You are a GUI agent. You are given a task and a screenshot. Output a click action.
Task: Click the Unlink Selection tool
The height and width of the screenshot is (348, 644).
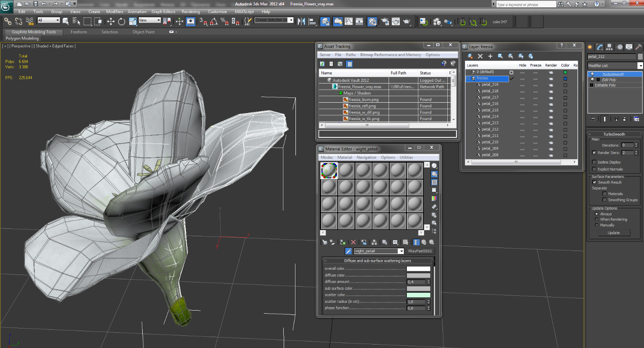click(19, 21)
